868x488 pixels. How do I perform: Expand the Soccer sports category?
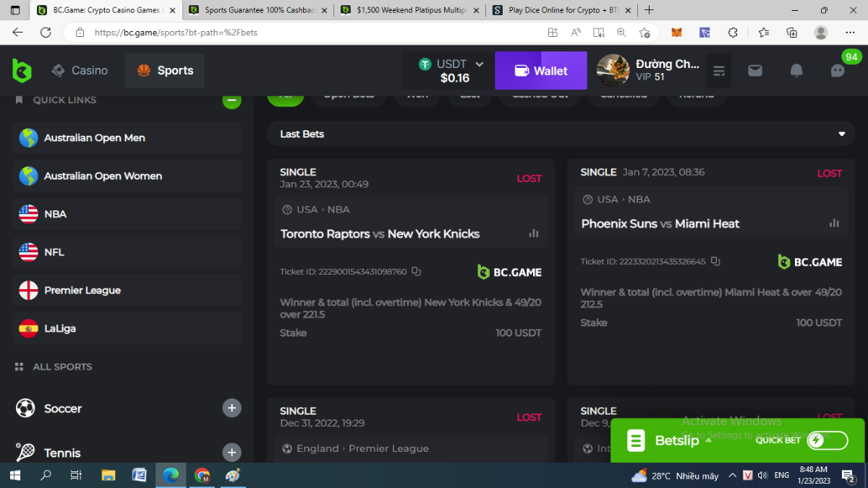231,408
